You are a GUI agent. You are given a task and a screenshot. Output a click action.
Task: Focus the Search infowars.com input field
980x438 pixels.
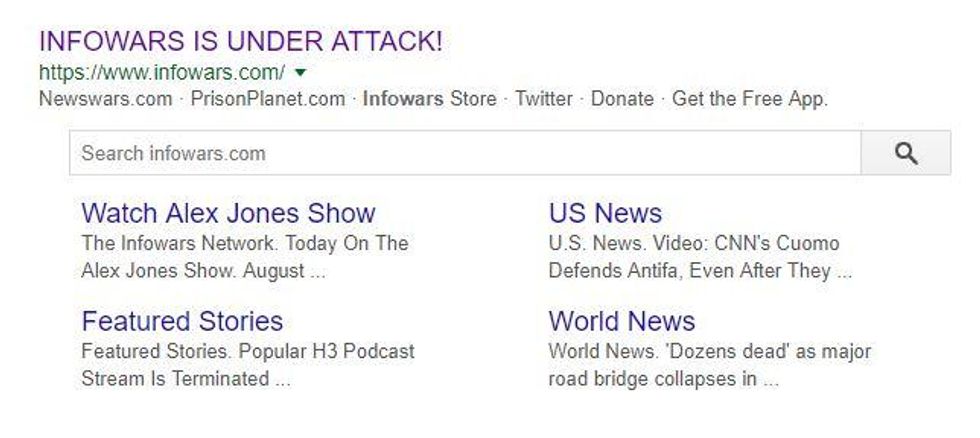coord(465,153)
